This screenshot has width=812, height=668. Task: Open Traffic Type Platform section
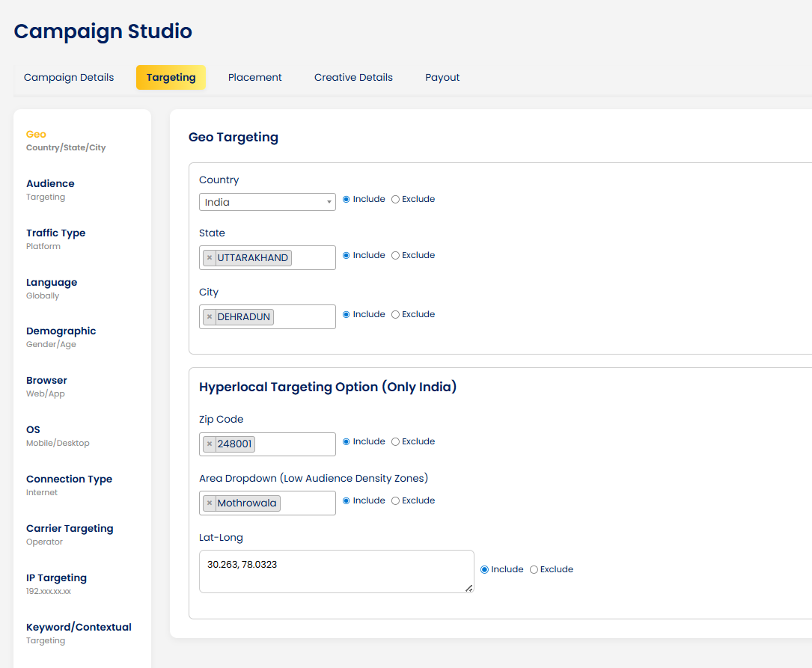(x=56, y=239)
